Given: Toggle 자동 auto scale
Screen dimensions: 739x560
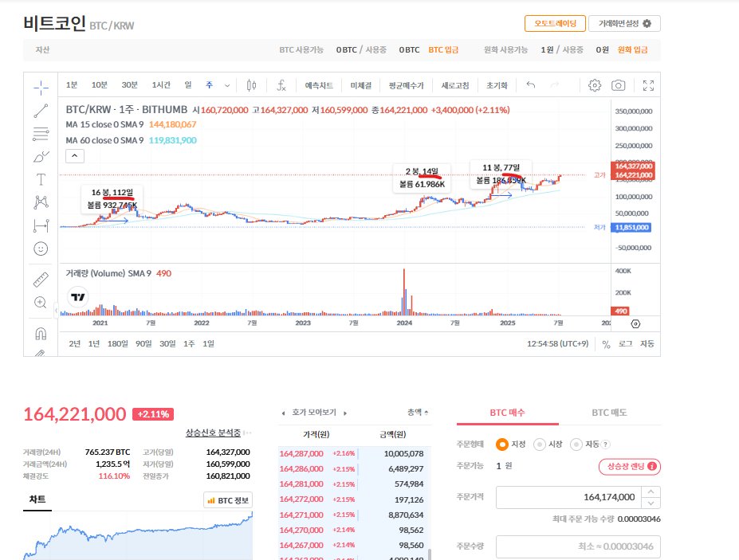Looking at the screenshot, I should tap(647, 344).
